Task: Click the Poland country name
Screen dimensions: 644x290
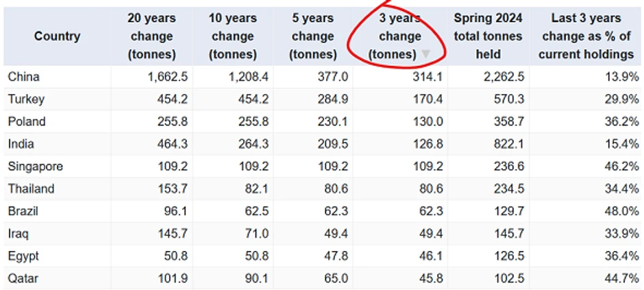Action: [x=27, y=122]
